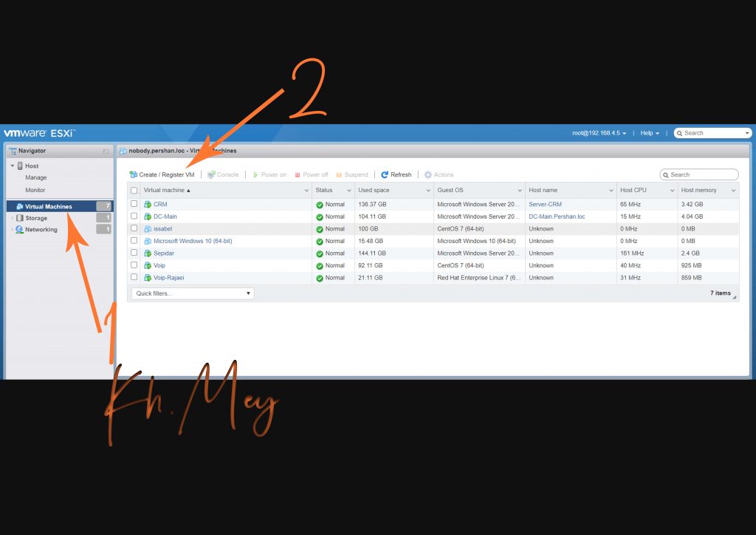Click the green status icon for Voip
The width and height of the screenshot is (756, 535).
[x=319, y=266]
